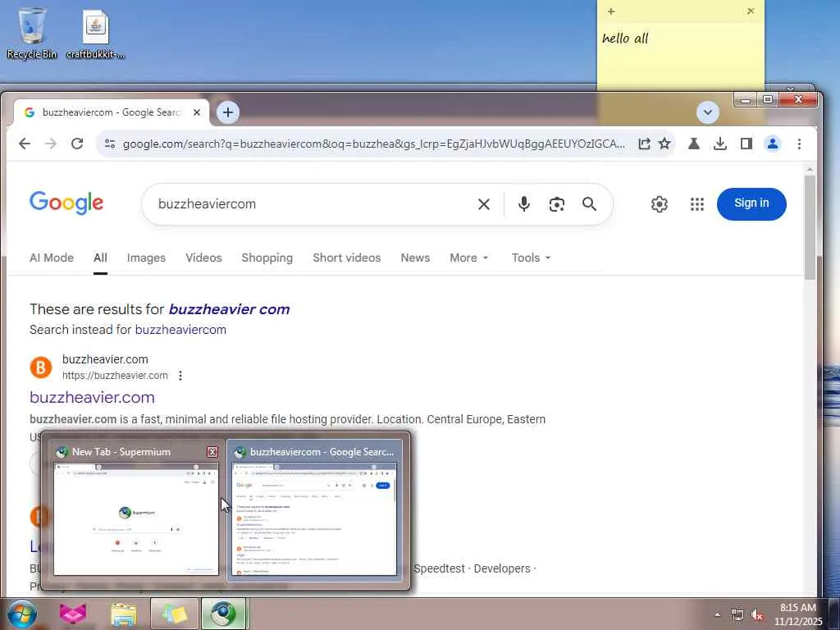This screenshot has width=840, height=630.
Task: View site information icon in address bar
Action: (x=110, y=144)
